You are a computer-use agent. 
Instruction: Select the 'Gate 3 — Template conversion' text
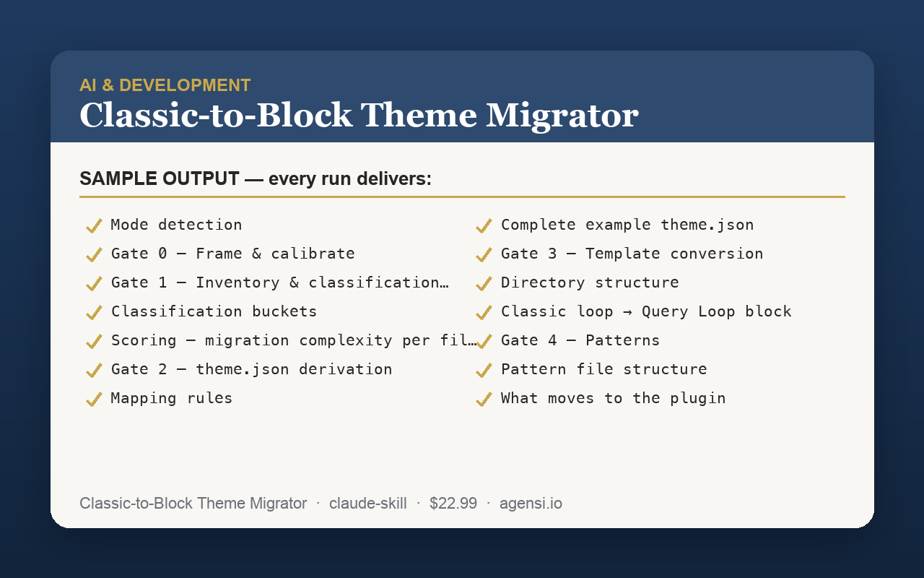tap(632, 254)
